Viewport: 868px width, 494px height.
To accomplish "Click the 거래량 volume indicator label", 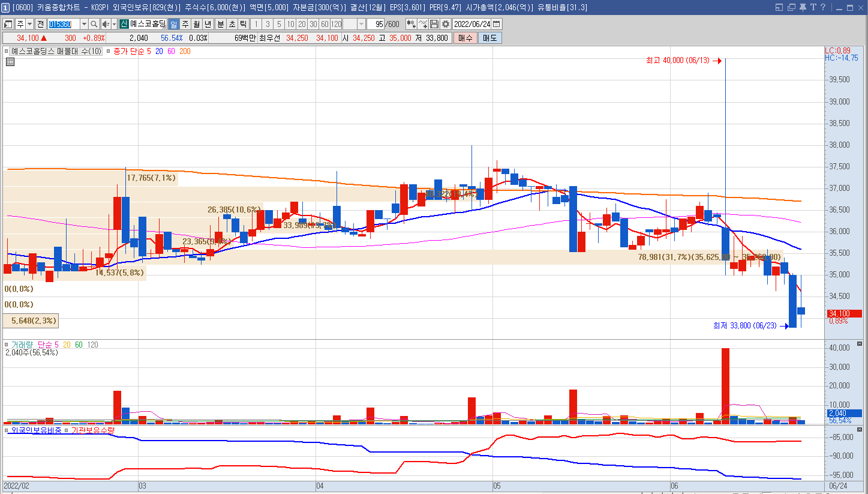I will [x=23, y=345].
